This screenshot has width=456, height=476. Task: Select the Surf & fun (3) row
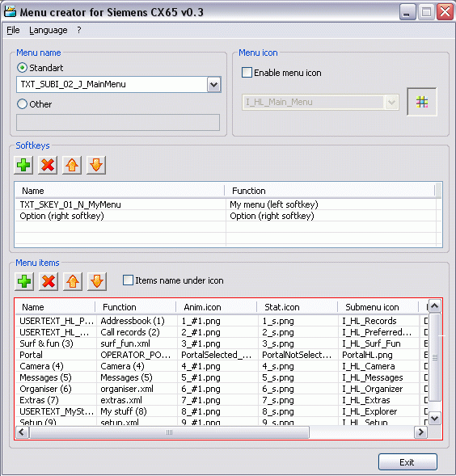pyautogui.click(x=222, y=343)
